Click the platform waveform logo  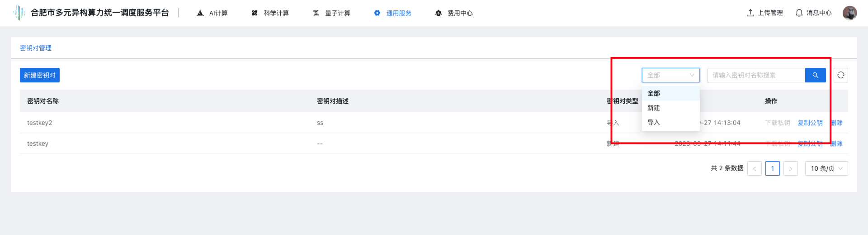pyautogui.click(x=19, y=13)
